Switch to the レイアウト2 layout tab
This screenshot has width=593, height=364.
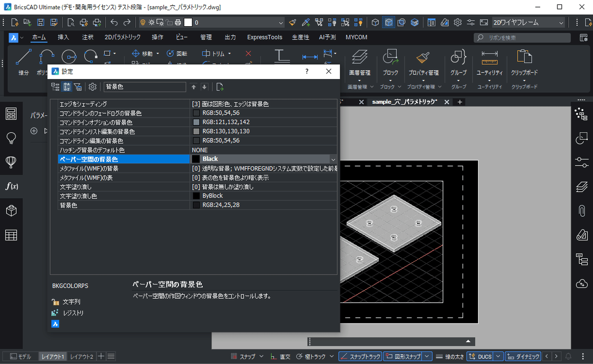coord(81,357)
